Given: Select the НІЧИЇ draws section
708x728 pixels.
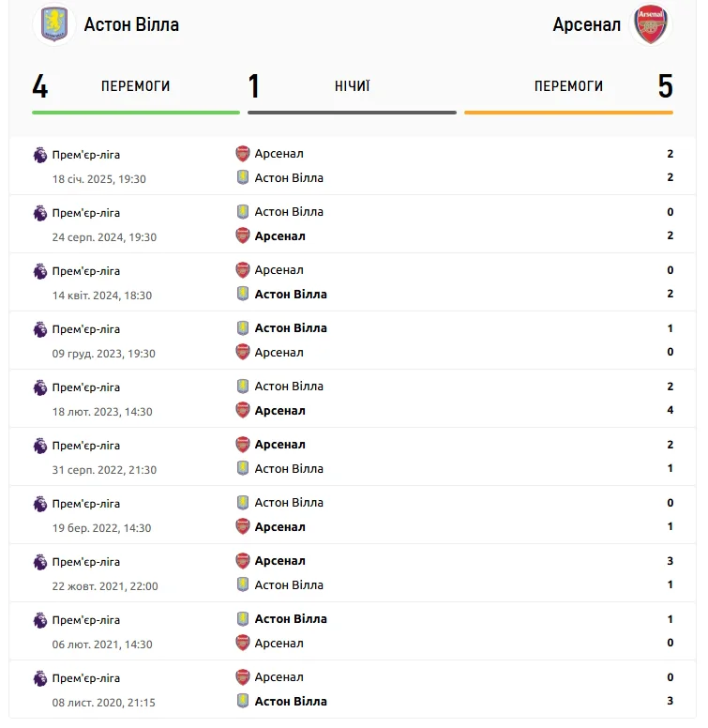Looking at the screenshot, I should (352, 86).
